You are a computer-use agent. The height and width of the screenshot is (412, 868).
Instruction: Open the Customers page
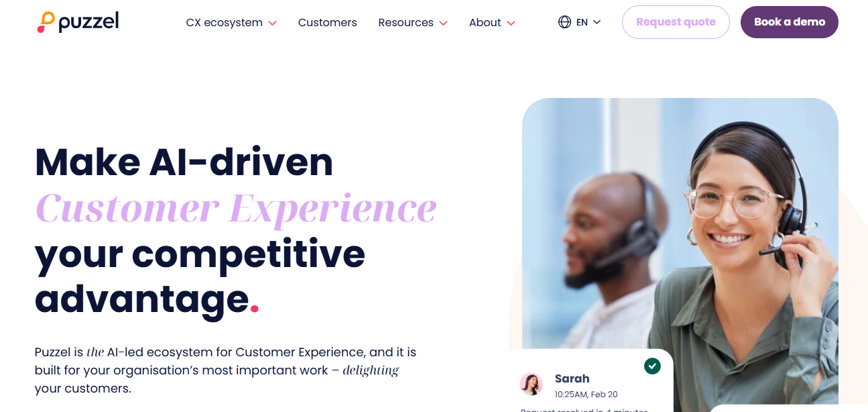(327, 22)
